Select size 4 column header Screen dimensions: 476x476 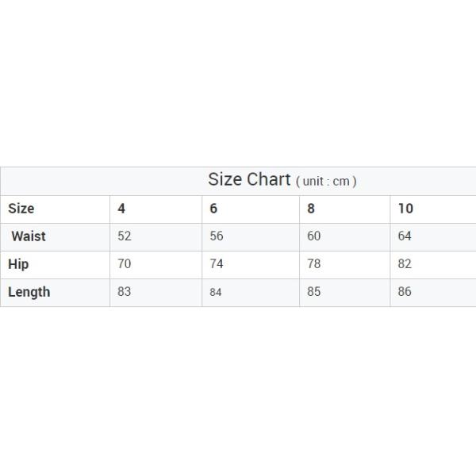tap(121, 209)
